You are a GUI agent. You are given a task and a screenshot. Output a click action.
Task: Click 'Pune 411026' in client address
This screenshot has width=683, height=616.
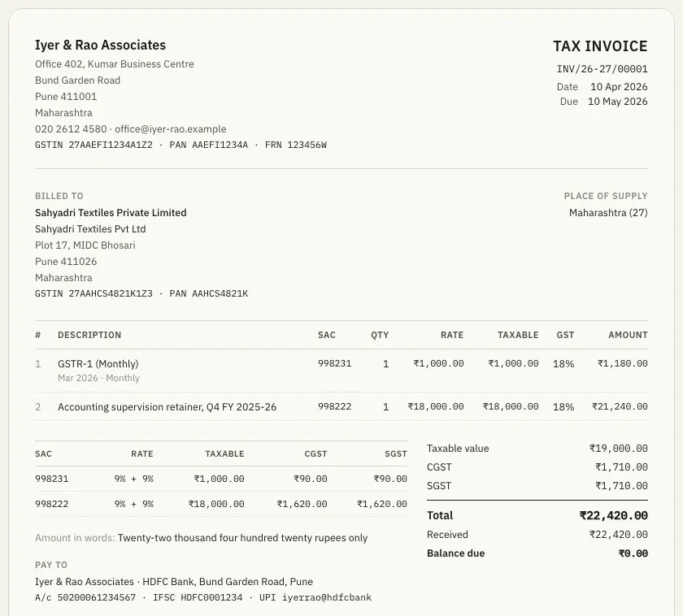66,261
